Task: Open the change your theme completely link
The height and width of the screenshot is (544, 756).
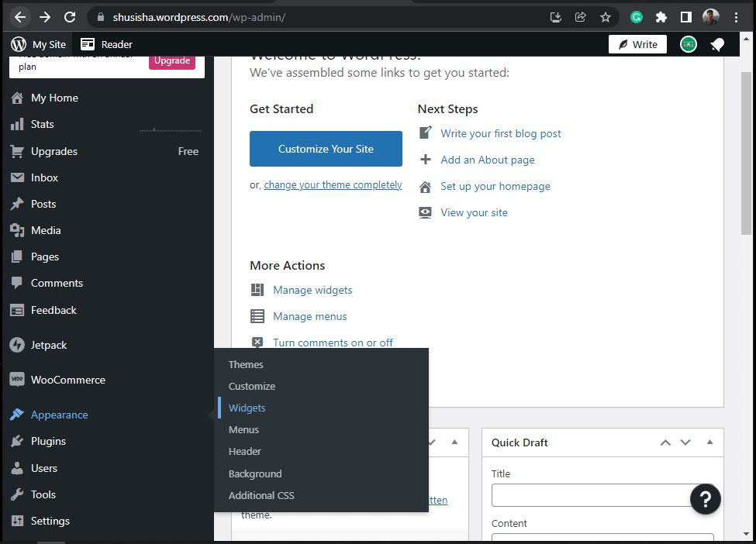Action: [333, 185]
